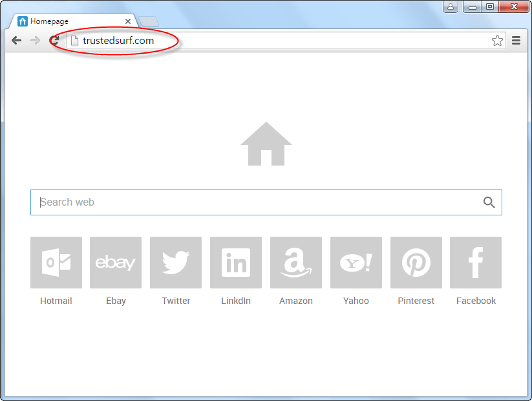
Task: Maximize the browser window
Action: pos(489,6)
